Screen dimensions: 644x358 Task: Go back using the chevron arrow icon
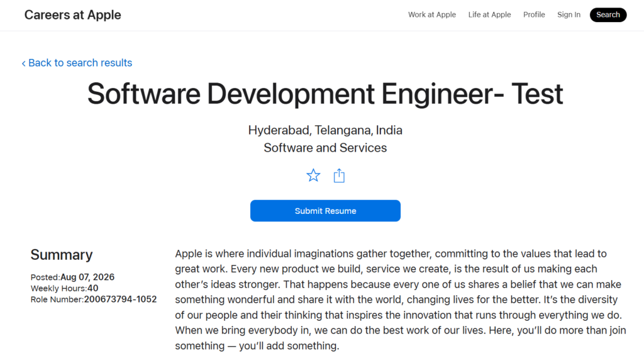[x=24, y=64]
